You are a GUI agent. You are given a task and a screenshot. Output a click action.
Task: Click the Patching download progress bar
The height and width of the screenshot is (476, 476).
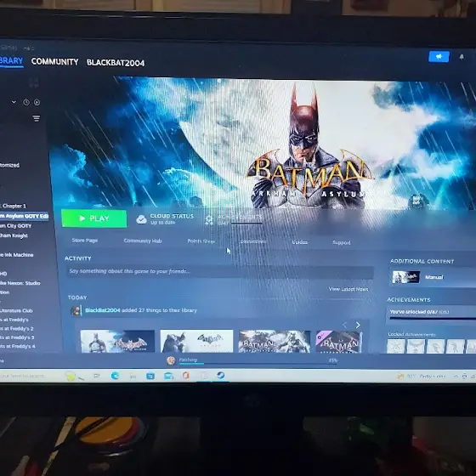(x=258, y=364)
